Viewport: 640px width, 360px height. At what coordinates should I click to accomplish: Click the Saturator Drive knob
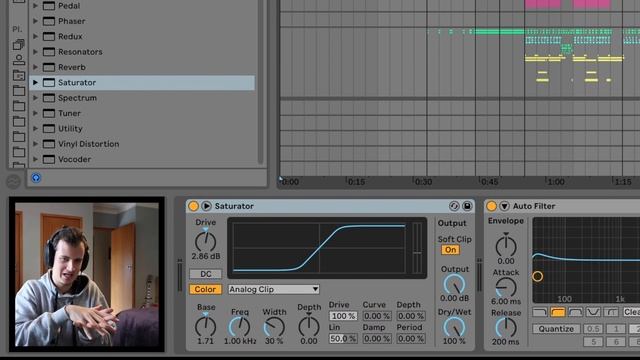206,242
